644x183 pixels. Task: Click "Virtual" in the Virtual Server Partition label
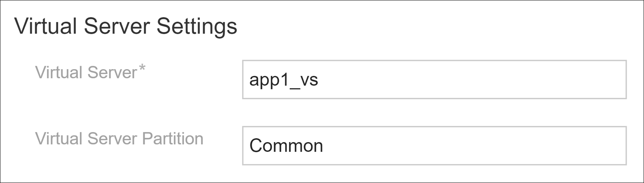59,139
